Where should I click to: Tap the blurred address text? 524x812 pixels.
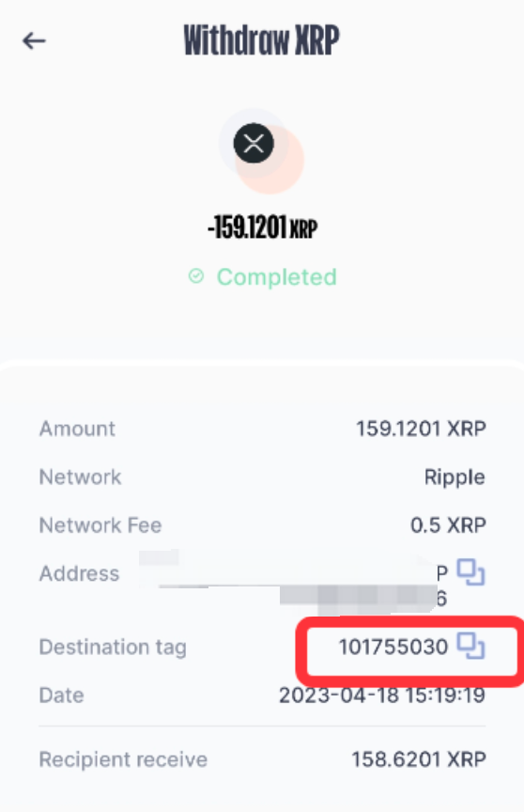[x=293, y=583]
